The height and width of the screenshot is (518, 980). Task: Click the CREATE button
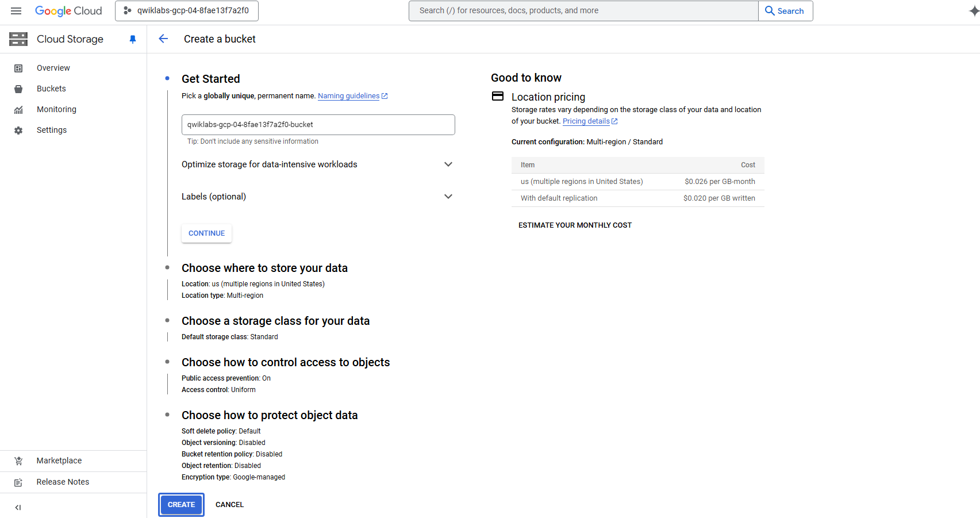[181, 505]
